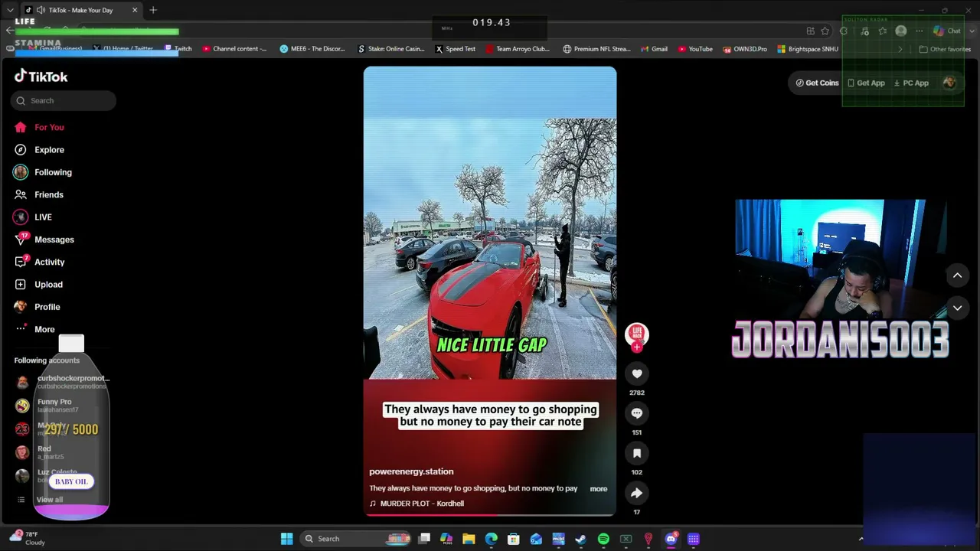Screen dimensions: 980x551
Task: Open user avatar menu in TikTok header
Action: (x=949, y=83)
